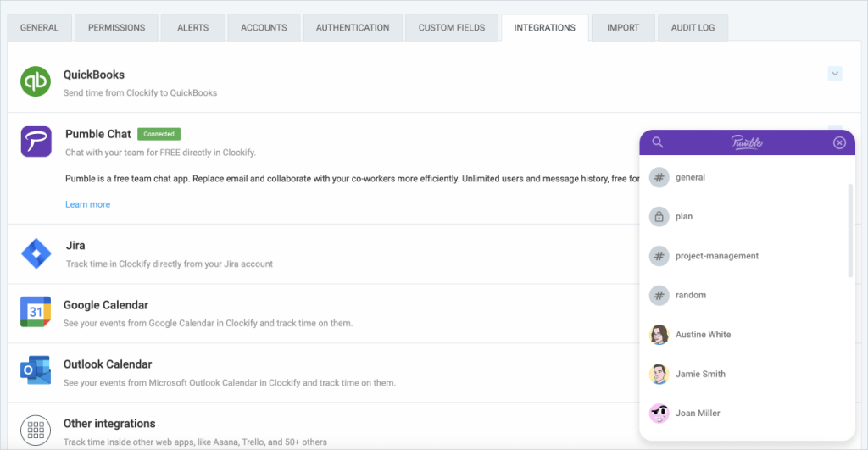This screenshot has height=450, width=868.
Task: Click the Pumble logo in the chat header
Action: tap(747, 142)
